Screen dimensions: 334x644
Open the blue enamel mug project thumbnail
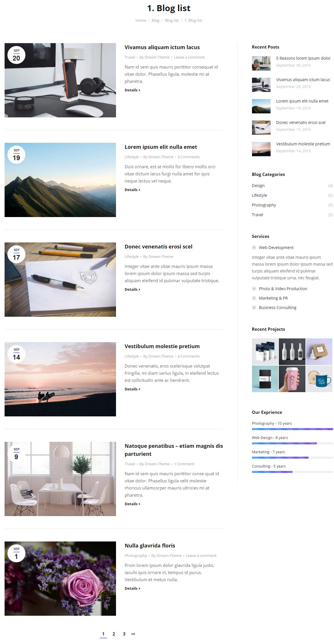[319, 379]
